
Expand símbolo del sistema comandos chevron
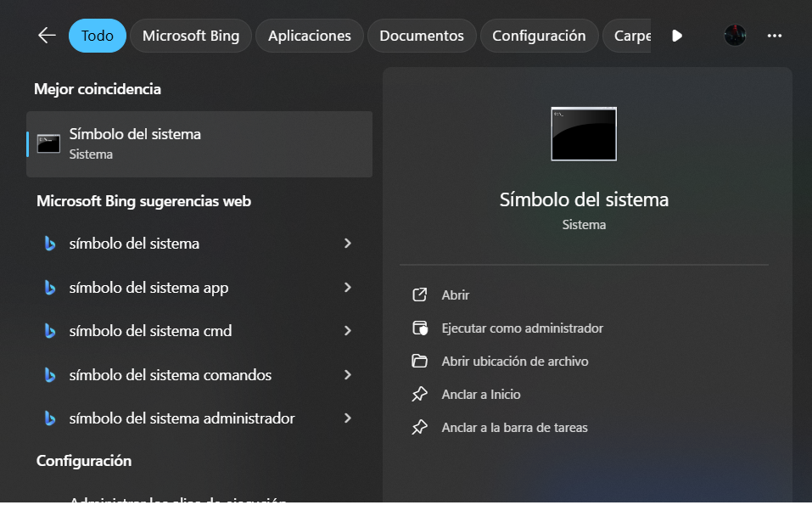[x=347, y=374]
